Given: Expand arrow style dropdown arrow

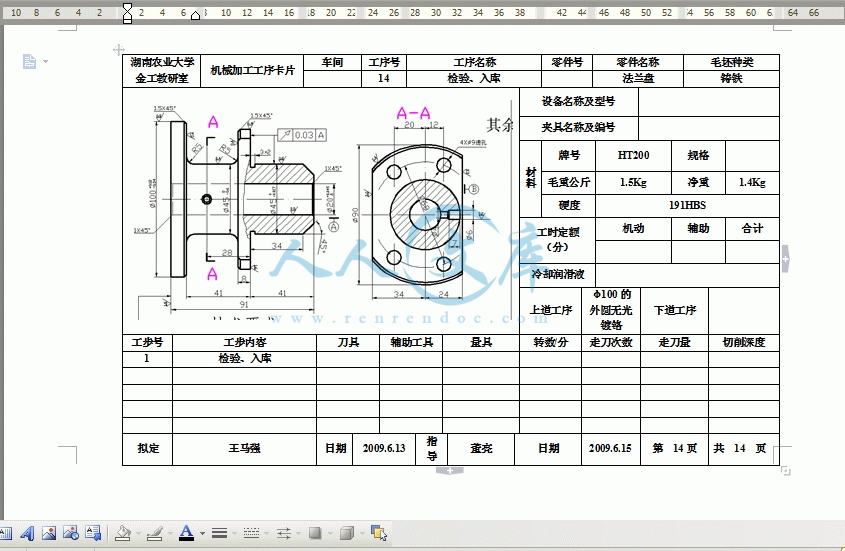Looking at the screenshot, I should pyautogui.click(x=299, y=534).
